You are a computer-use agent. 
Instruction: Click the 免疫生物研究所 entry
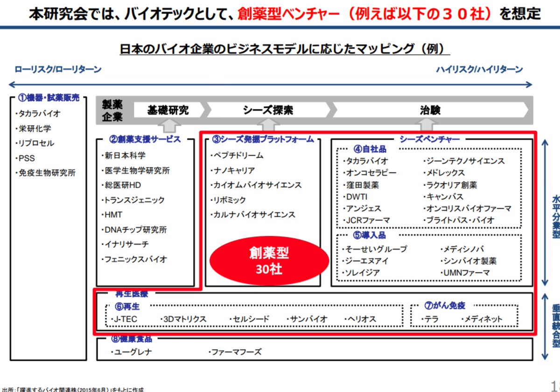coord(45,173)
